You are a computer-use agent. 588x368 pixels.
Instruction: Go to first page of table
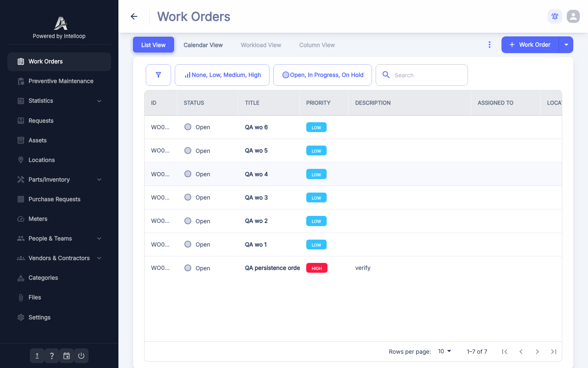click(505, 352)
